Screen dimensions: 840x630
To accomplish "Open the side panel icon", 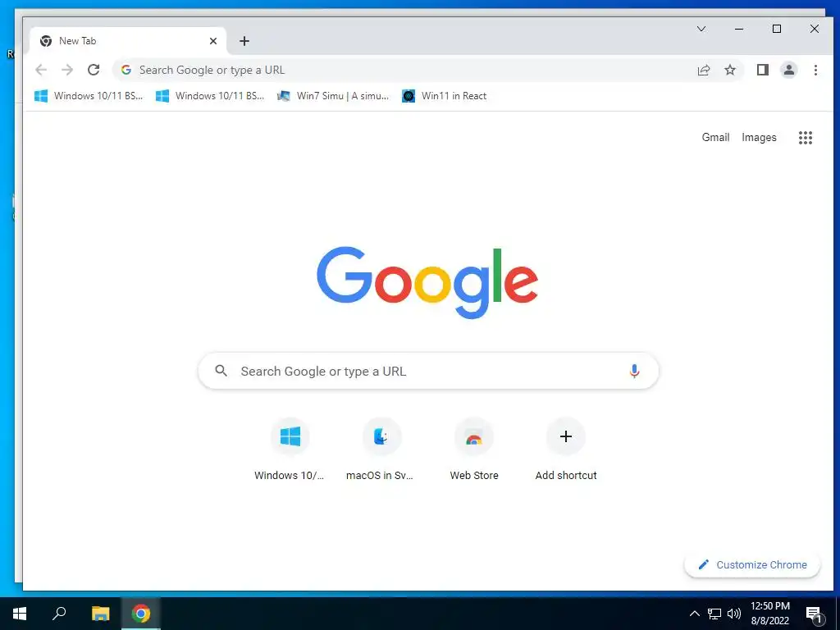I will tap(762, 70).
